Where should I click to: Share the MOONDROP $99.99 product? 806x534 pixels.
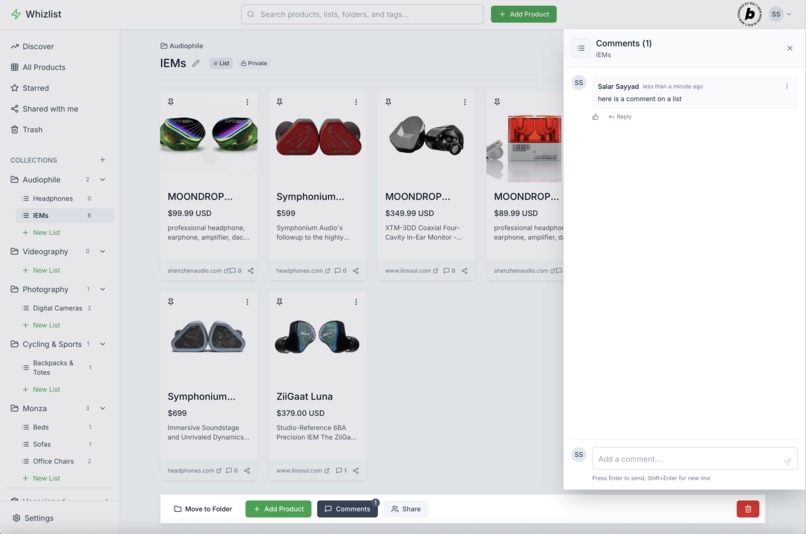click(x=251, y=270)
